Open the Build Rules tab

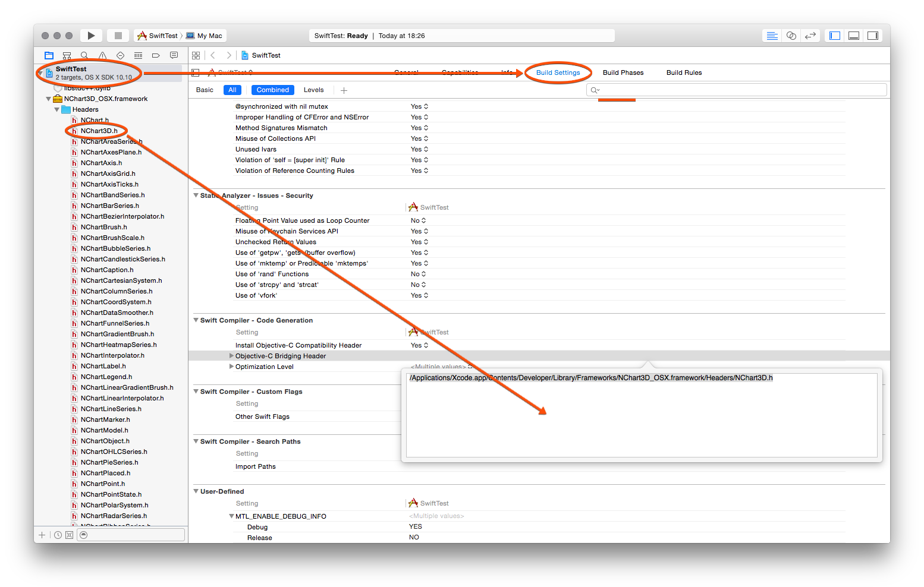(x=684, y=72)
